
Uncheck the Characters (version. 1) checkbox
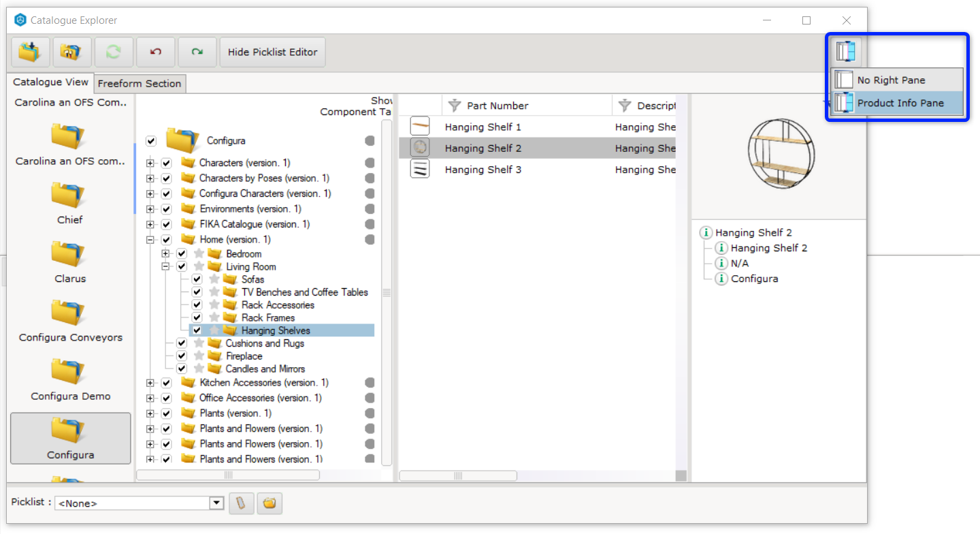coord(166,163)
